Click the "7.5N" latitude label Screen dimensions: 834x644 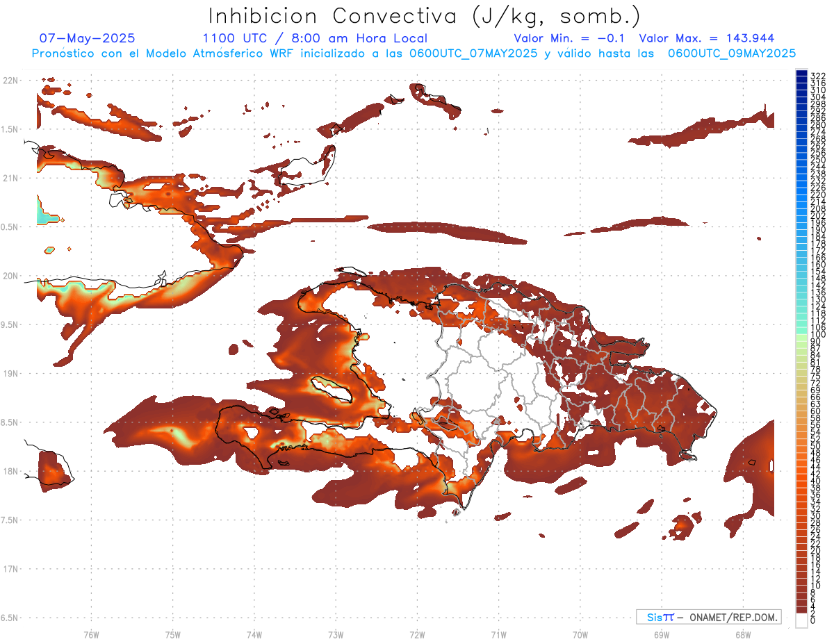pos(10,520)
